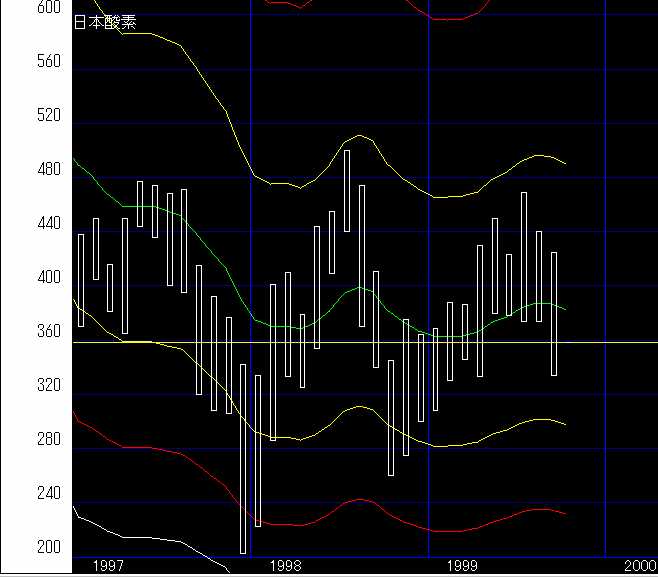Select the rightmost candlestick in 1999
Screen dimensions: 658x579
tap(554, 313)
